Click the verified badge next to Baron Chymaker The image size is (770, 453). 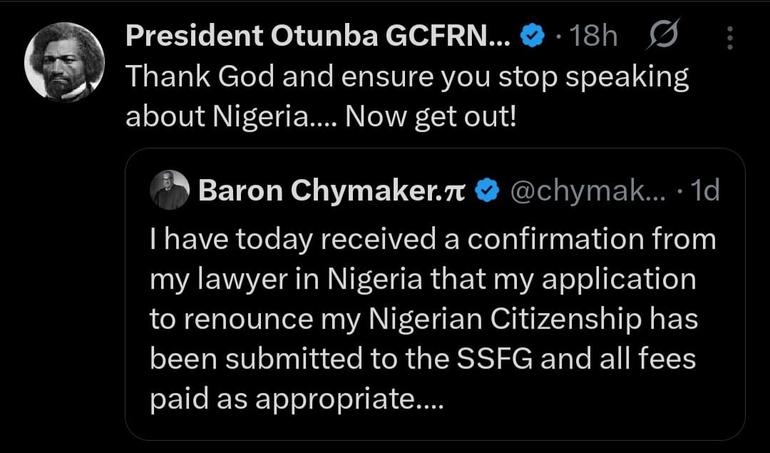pos(488,191)
